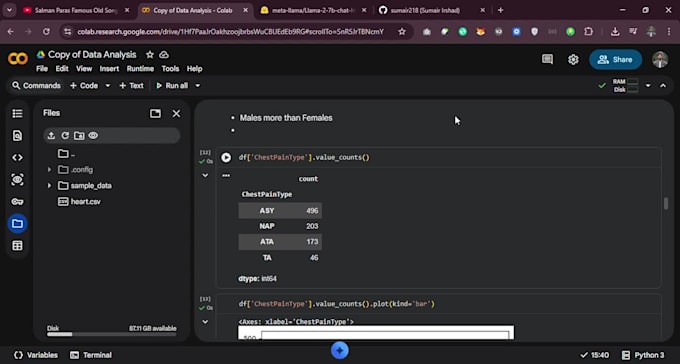This screenshot has width=680, height=364.
Task: Open the browser tab search dropdown
Action: pos(10,10)
